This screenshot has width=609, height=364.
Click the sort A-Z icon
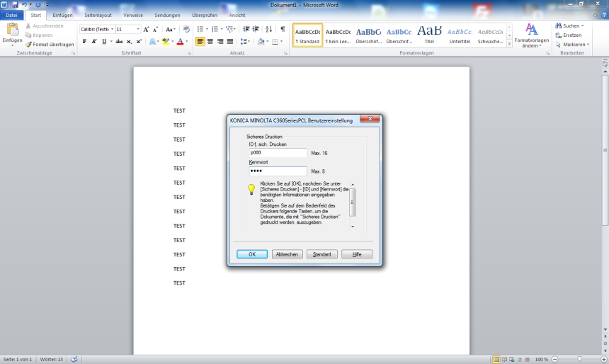269,29
